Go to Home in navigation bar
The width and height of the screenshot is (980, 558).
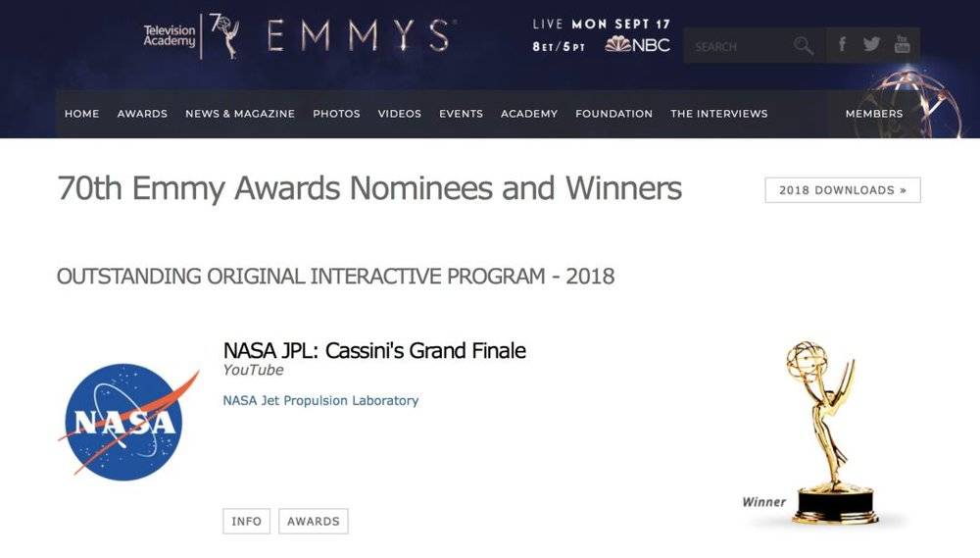82,114
